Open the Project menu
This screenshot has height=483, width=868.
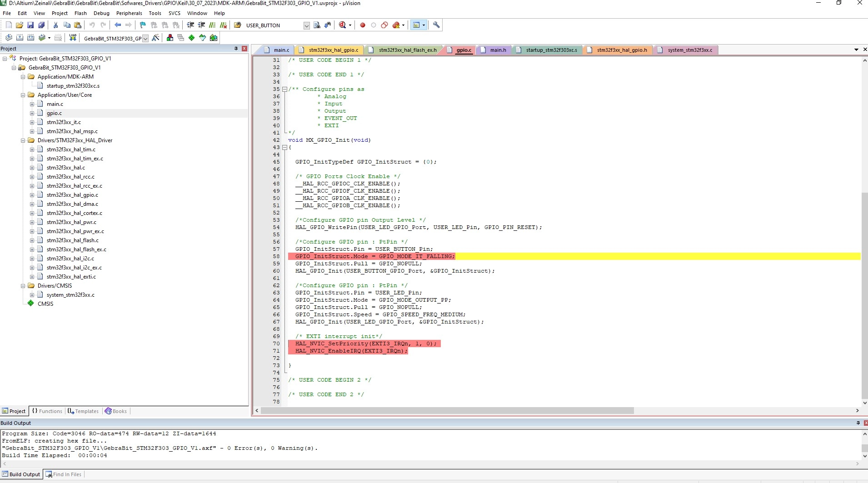(60, 13)
